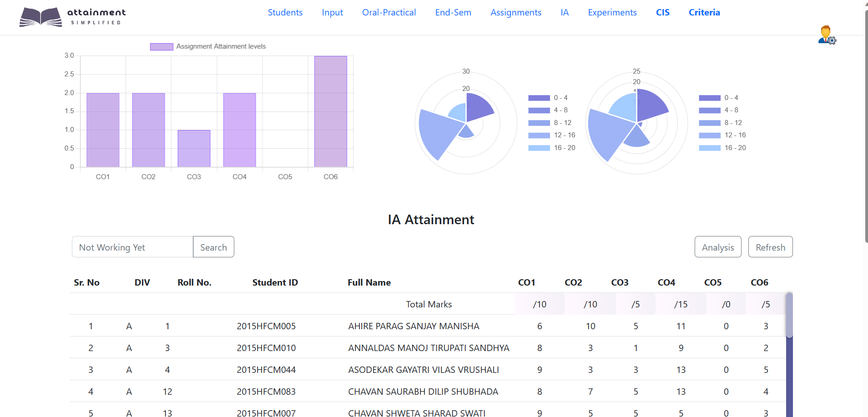Click the CO1 table column header

click(x=526, y=282)
